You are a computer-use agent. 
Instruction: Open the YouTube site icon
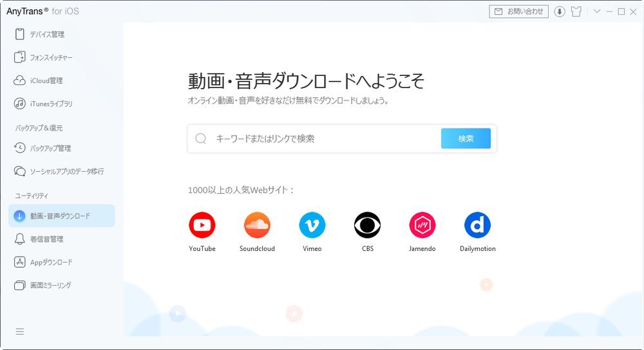coord(202,225)
